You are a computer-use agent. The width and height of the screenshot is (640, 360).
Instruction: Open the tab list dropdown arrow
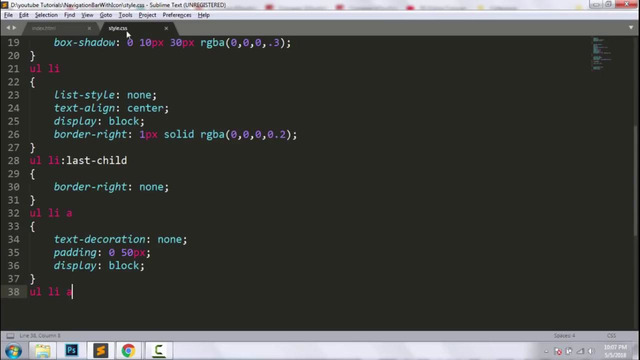pyautogui.click(x=631, y=28)
